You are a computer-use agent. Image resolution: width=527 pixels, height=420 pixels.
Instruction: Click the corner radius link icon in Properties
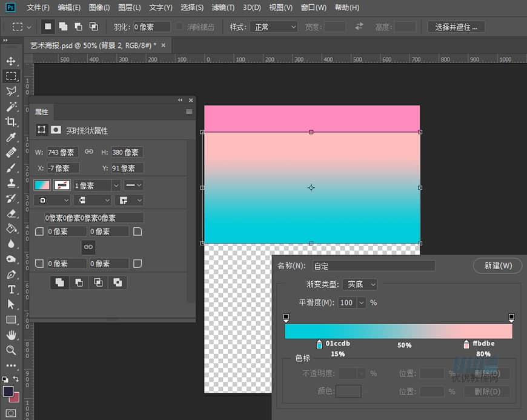click(x=88, y=247)
